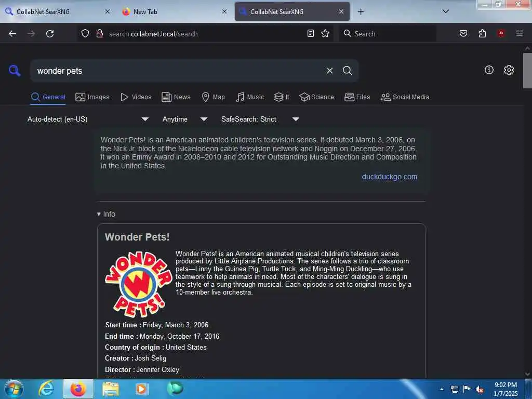Click 'End time : Monday, October 17, 2016' row
Screen dimensions: 532x399
point(162,336)
